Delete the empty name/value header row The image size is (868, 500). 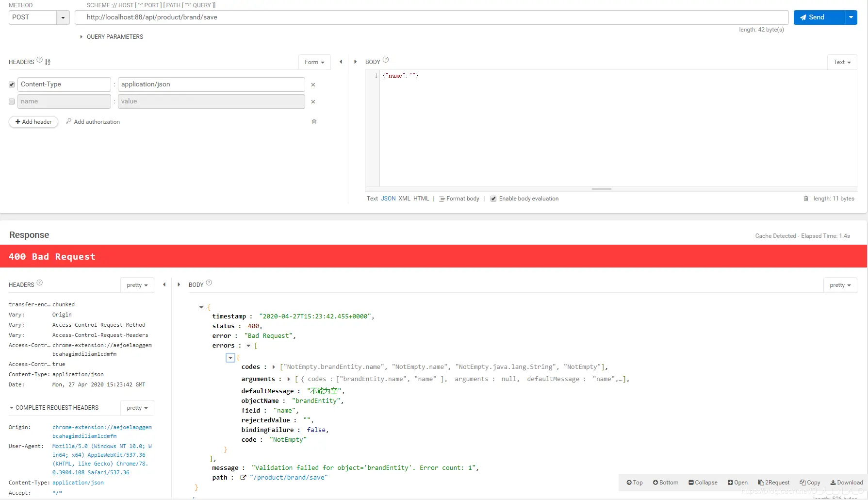[x=313, y=102]
